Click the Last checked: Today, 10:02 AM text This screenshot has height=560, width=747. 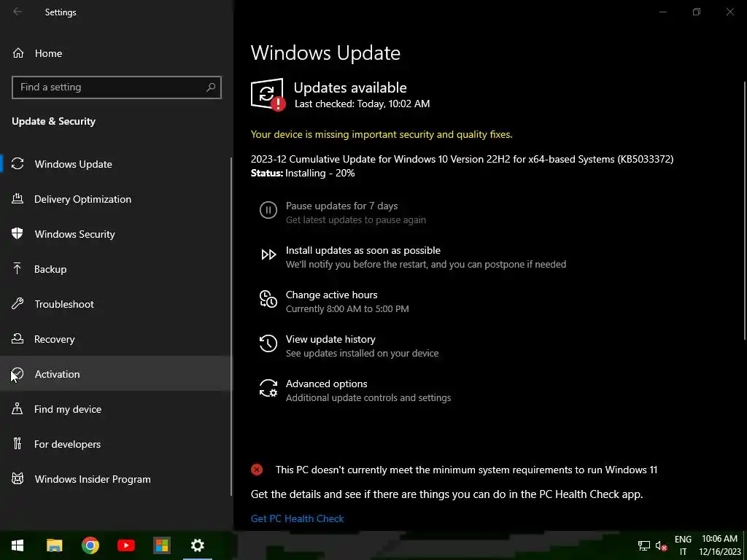coord(362,104)
